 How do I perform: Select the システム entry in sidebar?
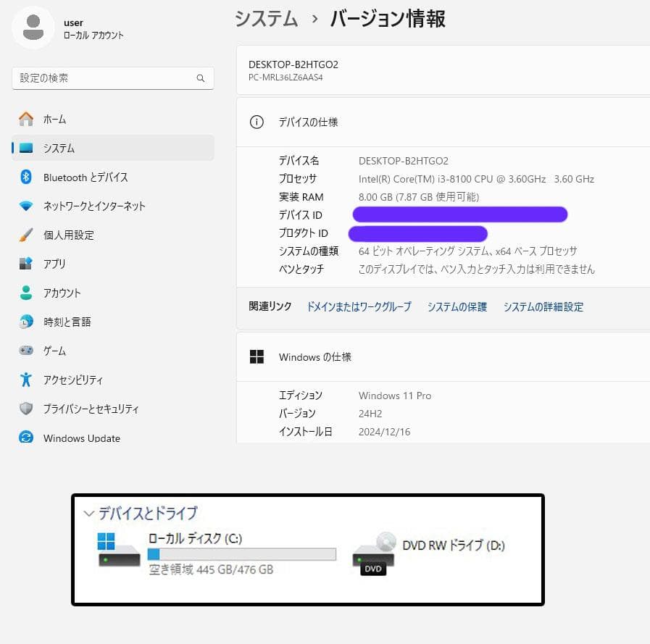(26, 148)
